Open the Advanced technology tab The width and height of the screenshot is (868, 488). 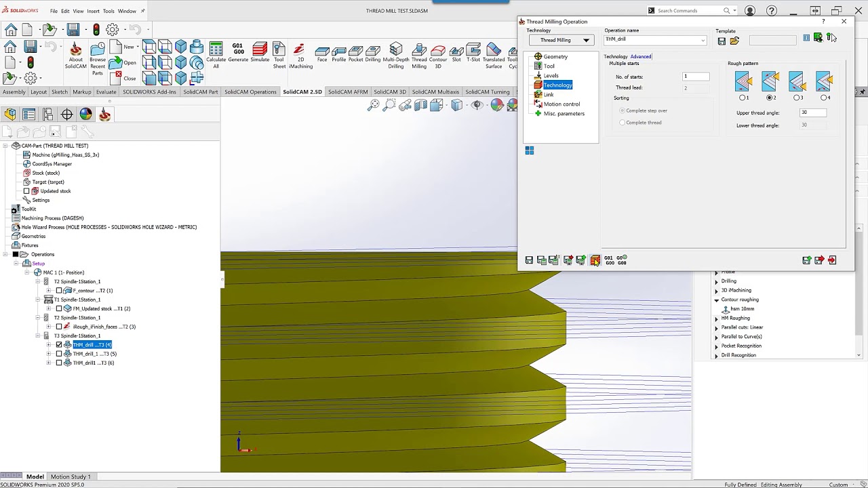click(x=640, y=57)
